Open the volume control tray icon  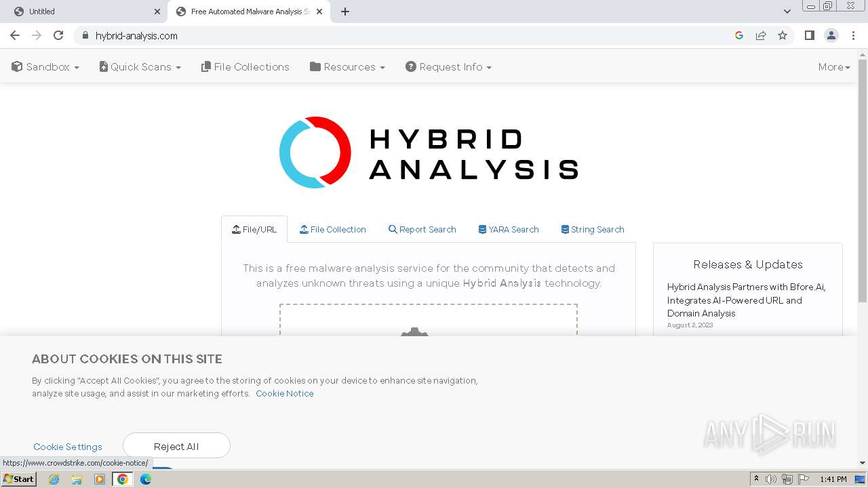[x=771, y=479]
